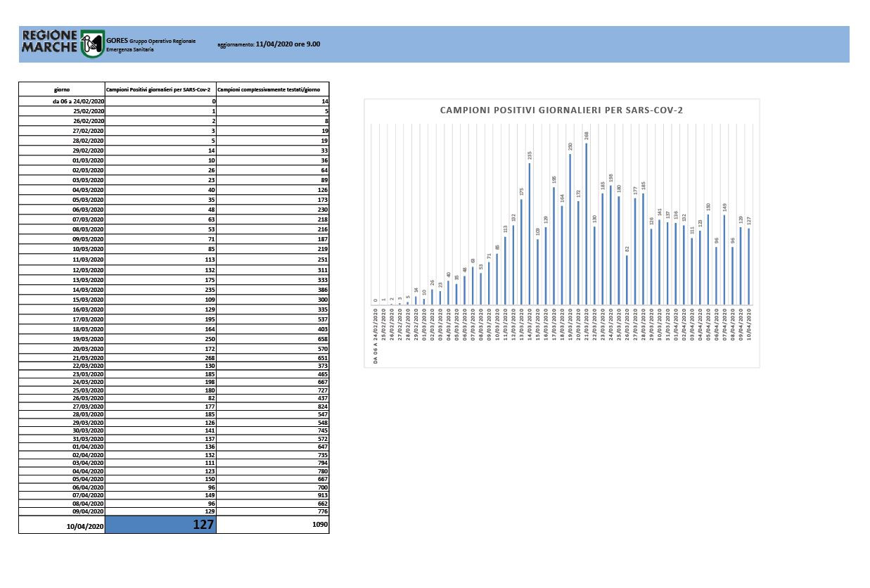Click positives value 235 in 14/03/2020 row

click(x=160, y=289)
